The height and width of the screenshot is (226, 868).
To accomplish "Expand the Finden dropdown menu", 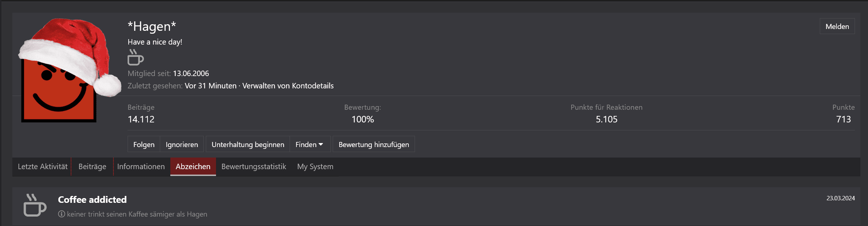I will [310, 145].
